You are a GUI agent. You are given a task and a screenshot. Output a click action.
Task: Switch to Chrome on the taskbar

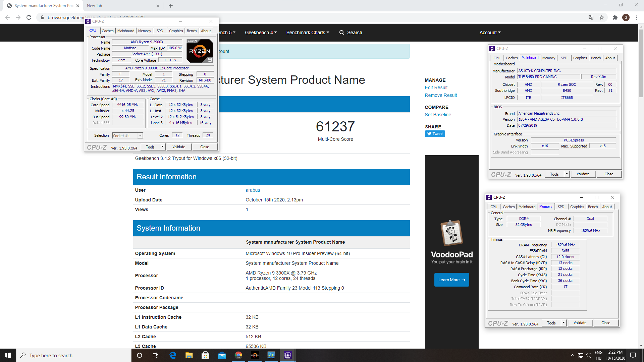coord(238,355)
